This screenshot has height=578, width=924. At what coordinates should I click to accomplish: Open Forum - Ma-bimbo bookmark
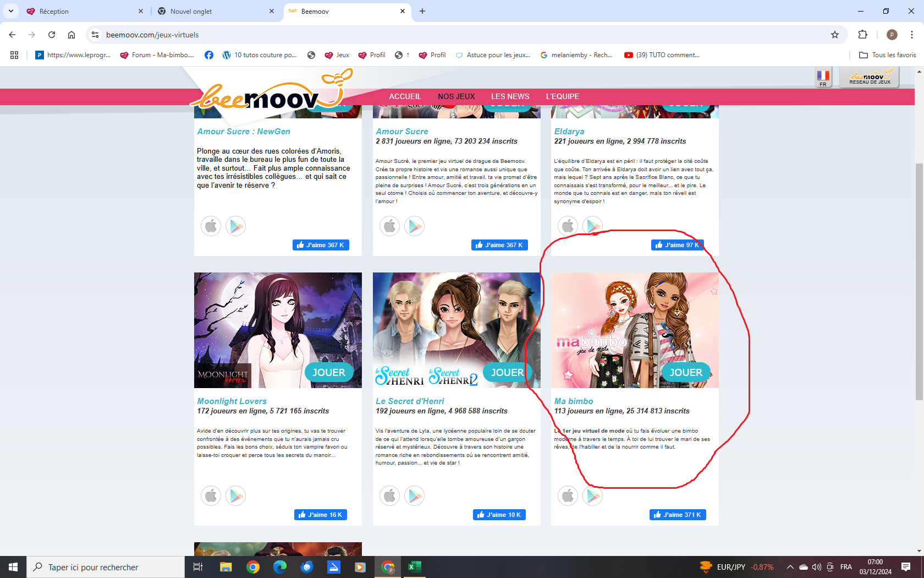pos(157,55)
